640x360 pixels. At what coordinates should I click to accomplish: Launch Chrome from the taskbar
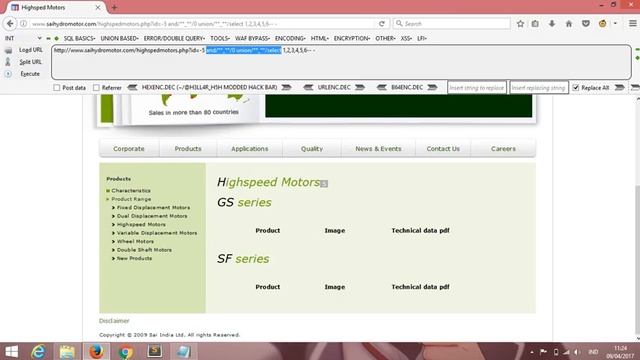point(126,351)
